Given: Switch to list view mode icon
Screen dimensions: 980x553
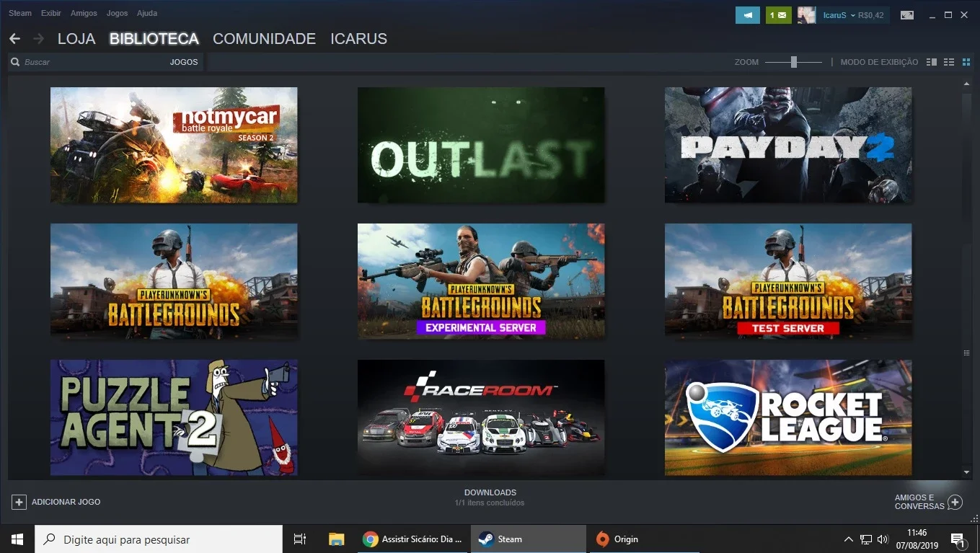Looking at the screenshot, I should click(x=949, y=63).
